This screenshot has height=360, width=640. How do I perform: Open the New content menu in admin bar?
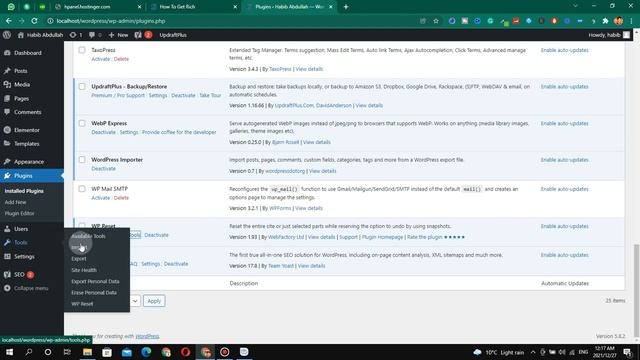(x=118, y=35)
